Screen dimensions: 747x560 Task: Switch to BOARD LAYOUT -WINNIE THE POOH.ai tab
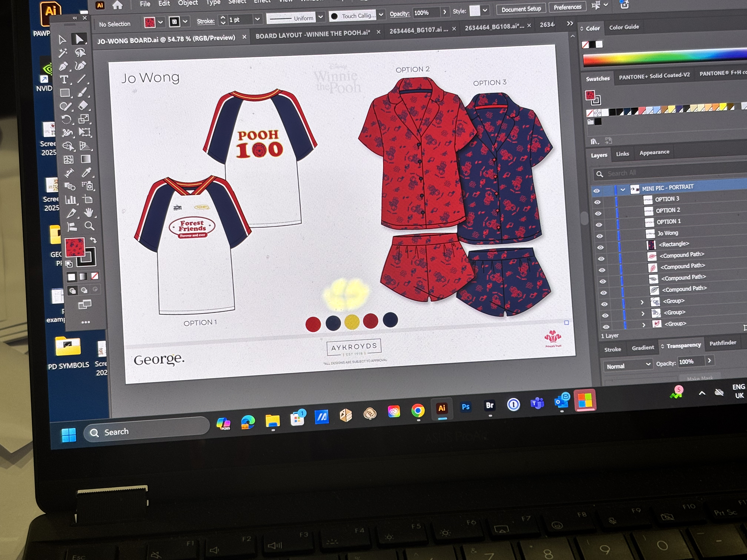(x=313, y=34)
